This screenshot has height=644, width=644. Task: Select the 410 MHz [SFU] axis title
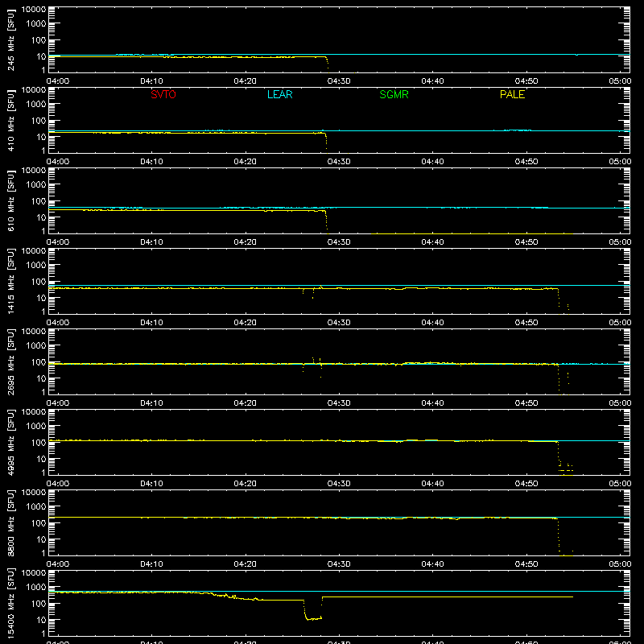click(x=10, y=120)
